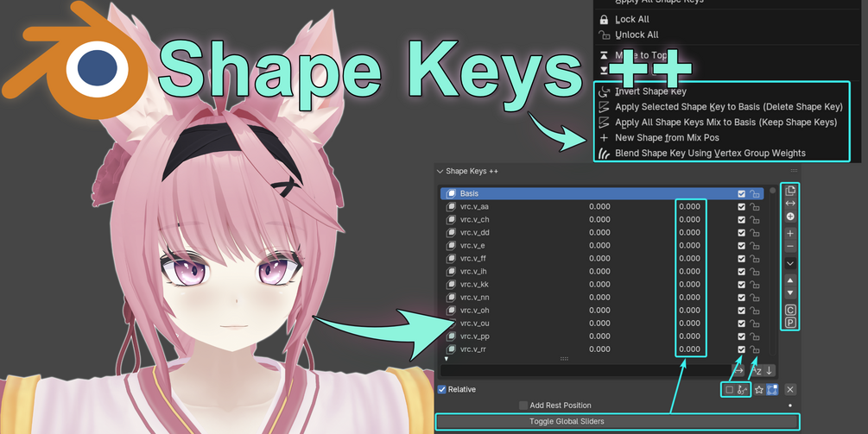The image size is (868, 434).
Task: Click the mirror double-arrow icon in side column
Action: [x=790, y=204]
